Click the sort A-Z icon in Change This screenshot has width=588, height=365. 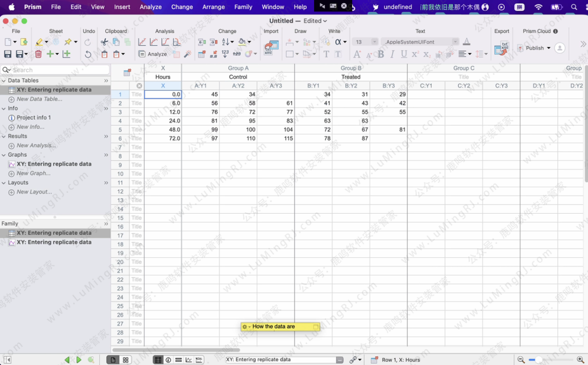tap(226, 42)
